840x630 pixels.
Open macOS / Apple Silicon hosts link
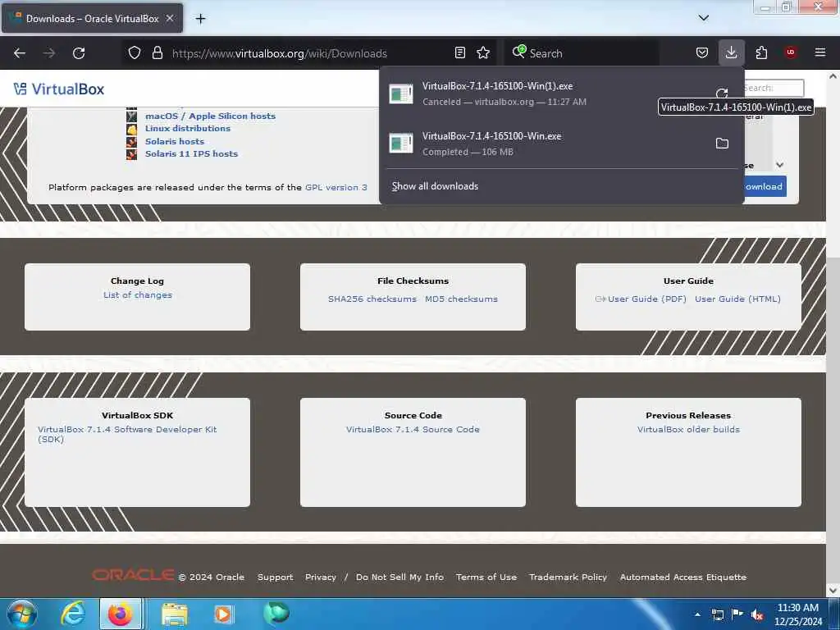tap(210, 116)
